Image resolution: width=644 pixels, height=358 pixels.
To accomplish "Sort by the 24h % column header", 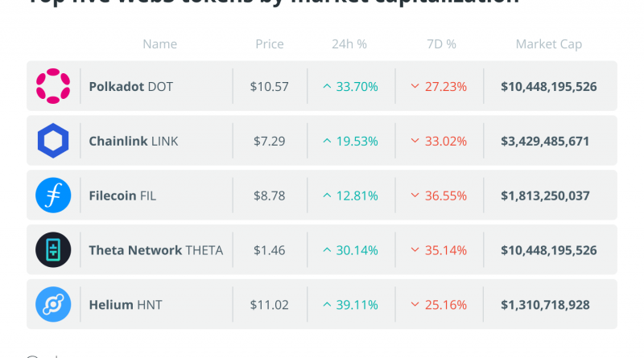I will pos(349,44).
